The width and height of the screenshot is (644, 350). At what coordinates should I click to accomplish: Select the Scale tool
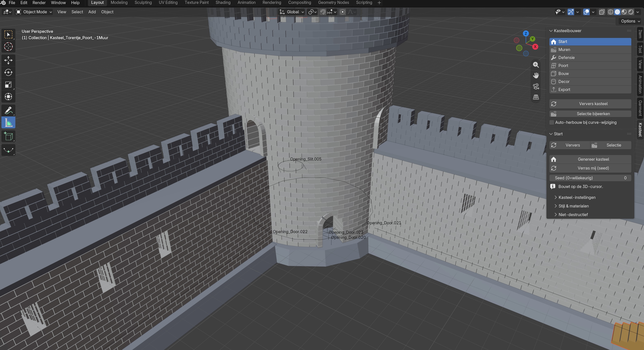coord(8,85)
